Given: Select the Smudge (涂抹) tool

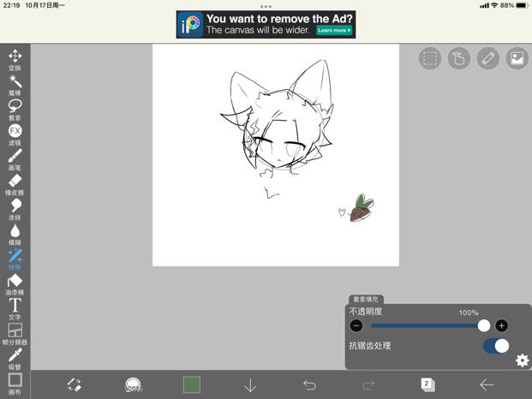Looking at the screenshot, I should 15,207.
